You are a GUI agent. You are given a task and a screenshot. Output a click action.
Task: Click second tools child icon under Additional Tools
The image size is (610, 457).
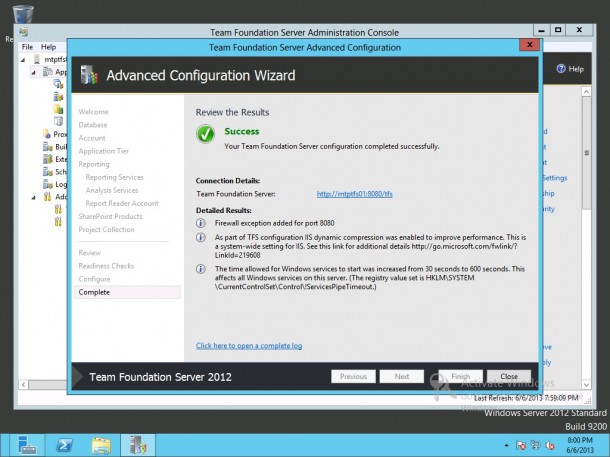[x=58, y=222]
